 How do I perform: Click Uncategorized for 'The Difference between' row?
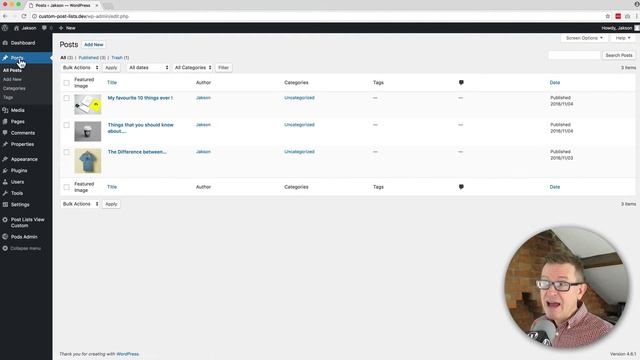299,152
